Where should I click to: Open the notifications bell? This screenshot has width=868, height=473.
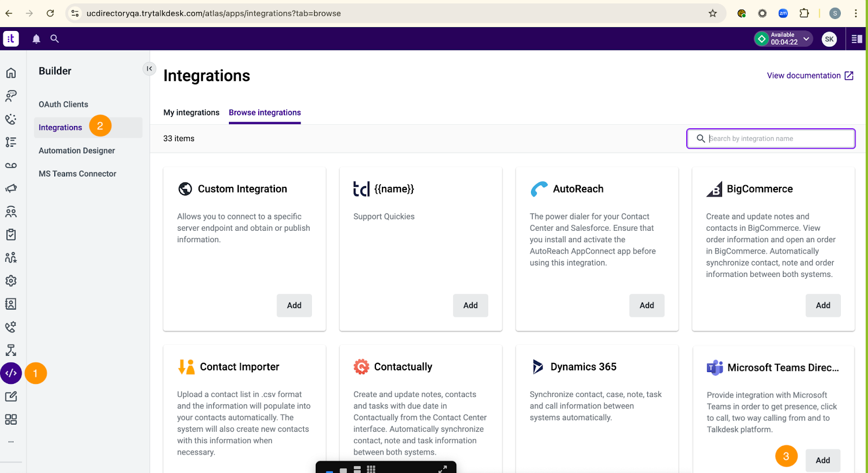coord(36,39)
